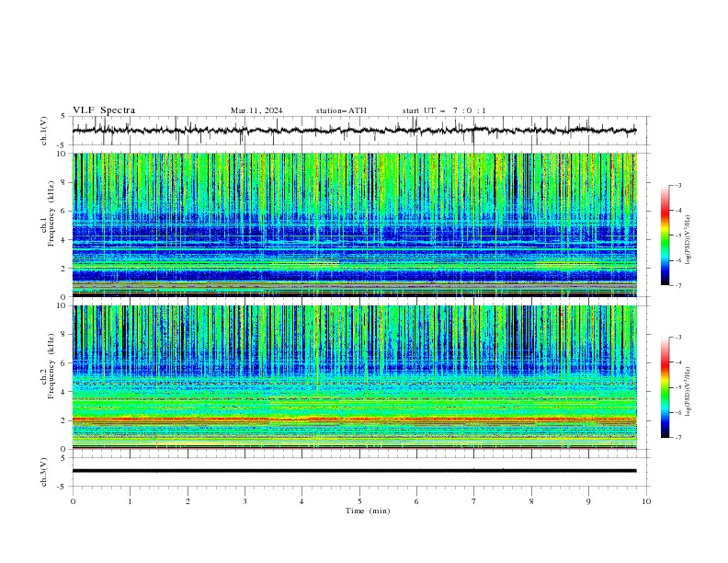The image size is (728, 563).
Task: Click the time axis tick label '9'
Action: coord(588,501)
